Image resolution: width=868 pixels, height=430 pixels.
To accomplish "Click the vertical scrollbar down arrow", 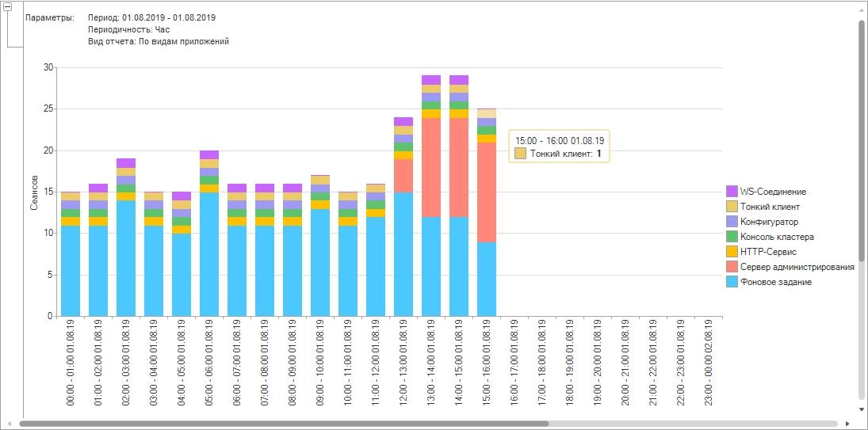I will click(x=862, y=409).
